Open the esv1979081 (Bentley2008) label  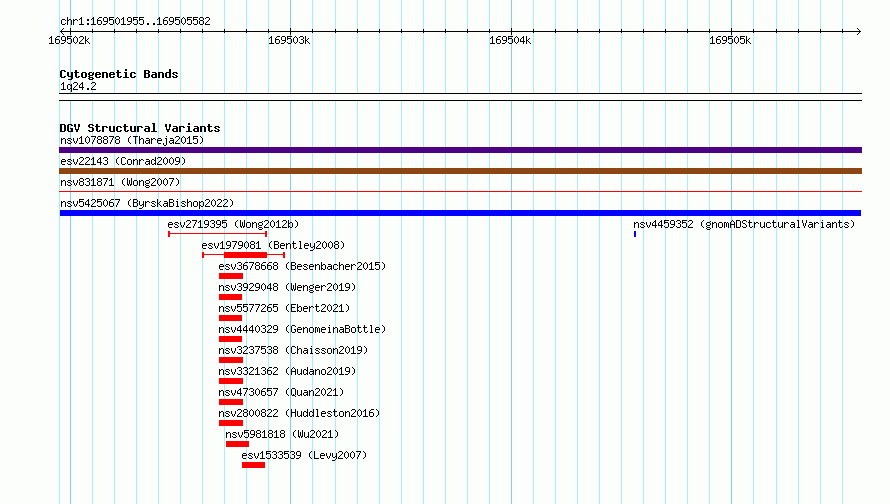tap(273, 245)
